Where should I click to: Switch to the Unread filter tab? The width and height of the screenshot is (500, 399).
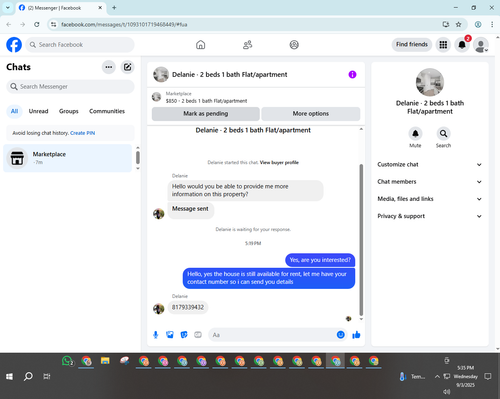tap(38, 111)
